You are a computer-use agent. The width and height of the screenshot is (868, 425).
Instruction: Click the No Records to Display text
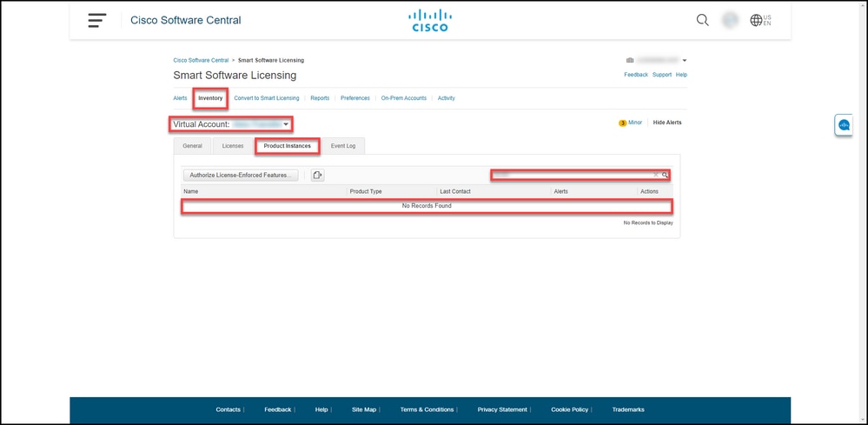(x=648, y=223)
